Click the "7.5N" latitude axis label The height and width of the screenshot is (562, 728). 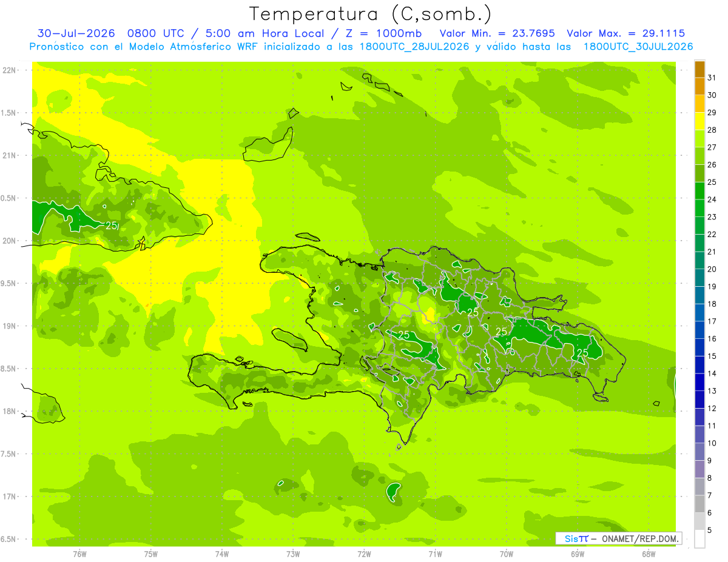(x=9, y=454)
